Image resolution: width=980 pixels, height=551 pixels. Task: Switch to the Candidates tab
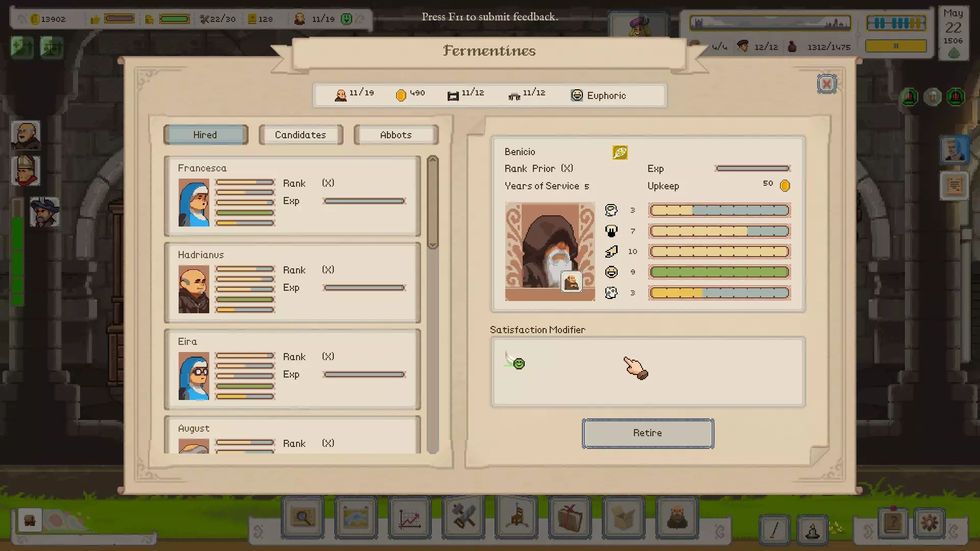300,135
